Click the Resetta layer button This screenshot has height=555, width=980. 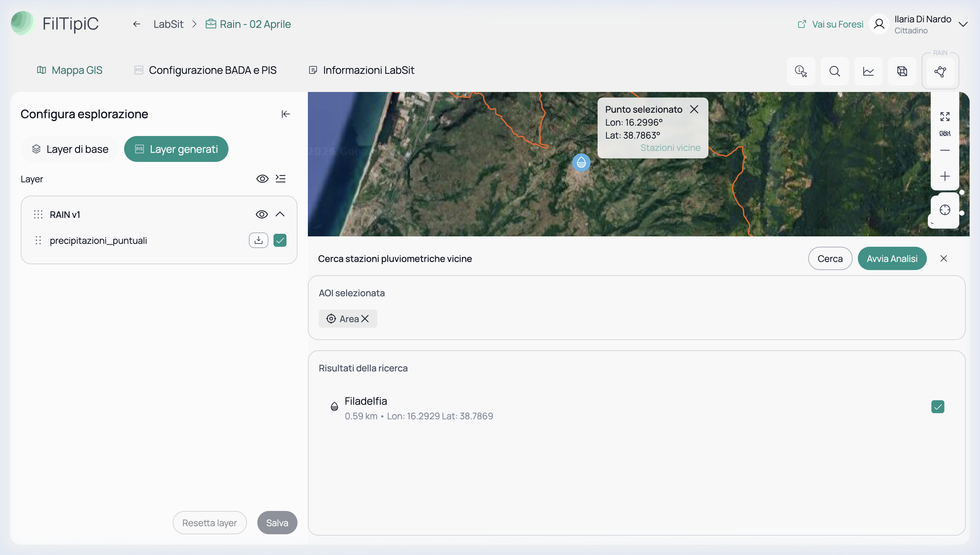click(x=210, y=523)
